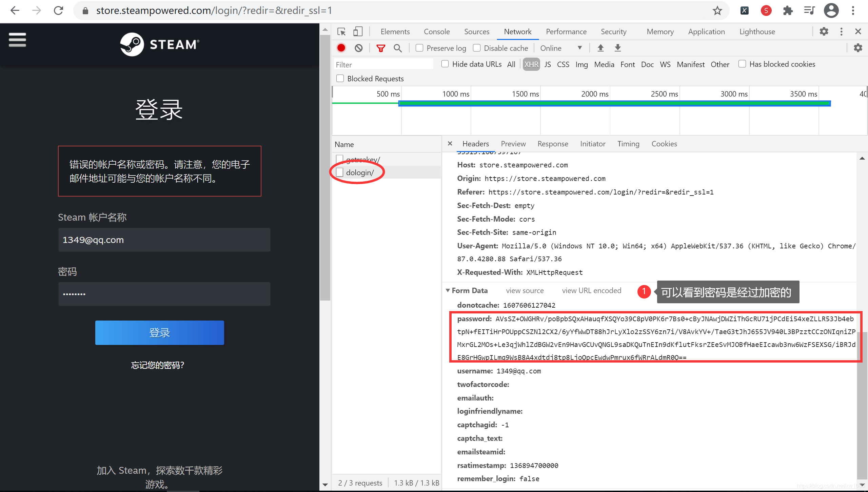Click the browser address bar URL
Screen dimensions: 868x492
click(214, 11)
